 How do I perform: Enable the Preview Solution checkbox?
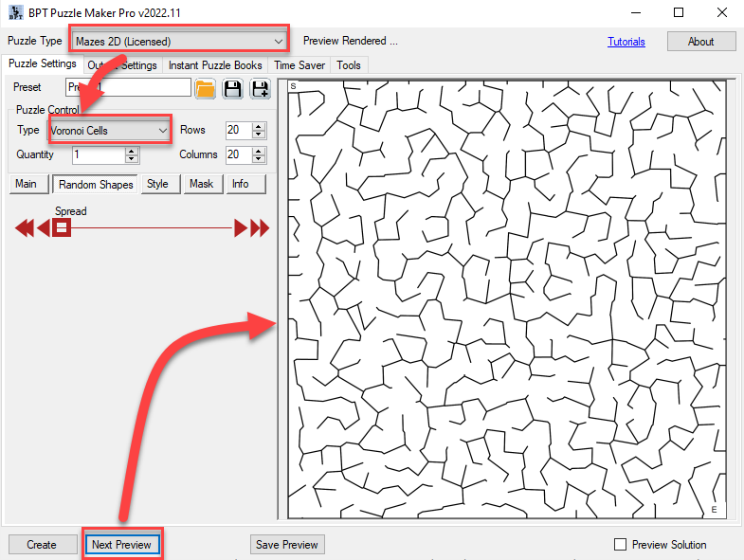pyautogui.click(x=621, y=545)
